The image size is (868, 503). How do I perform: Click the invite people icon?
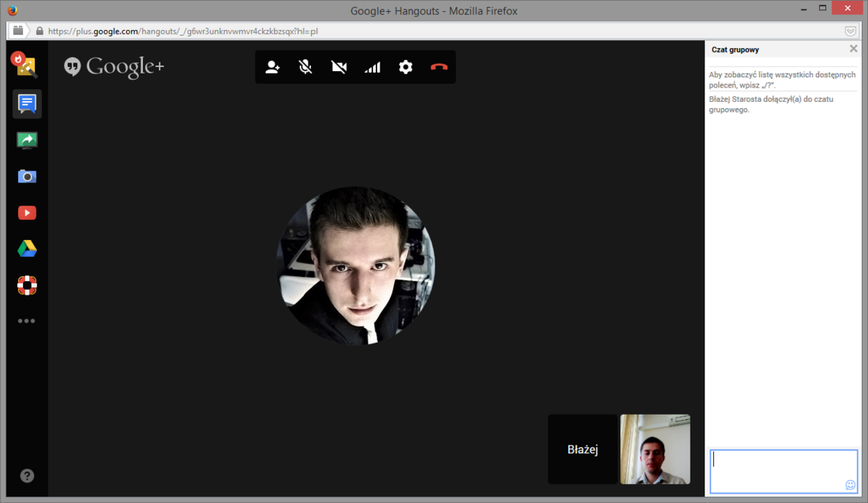[272, 67]
